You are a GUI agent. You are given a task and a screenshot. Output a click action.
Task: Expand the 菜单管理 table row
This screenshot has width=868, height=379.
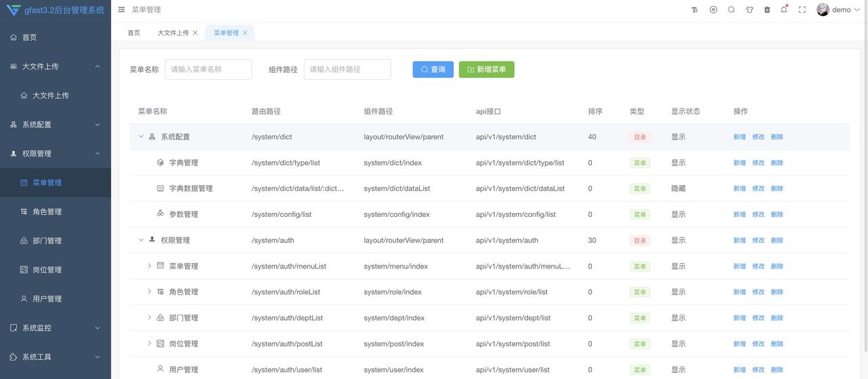(149, 266)
